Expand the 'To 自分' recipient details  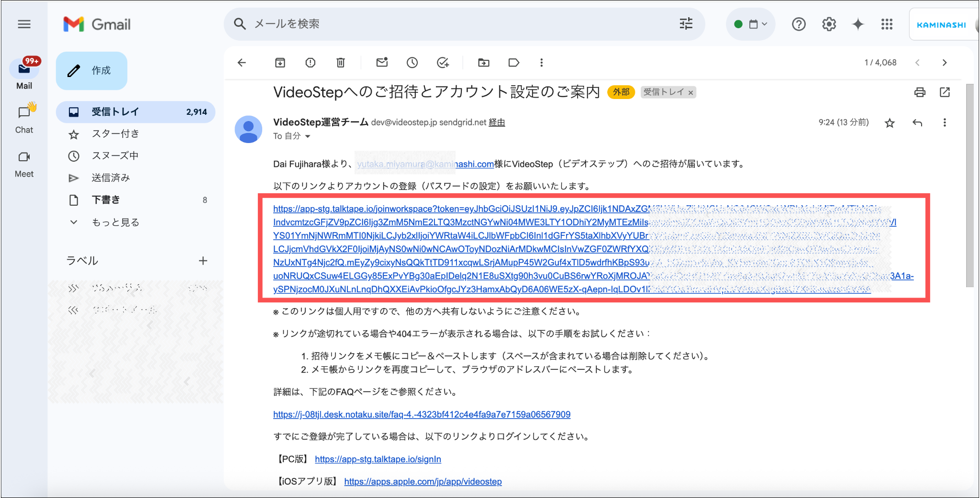point(307,136)
